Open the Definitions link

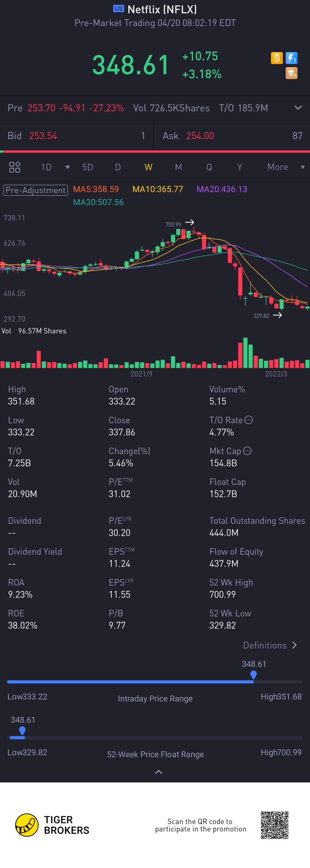point(270,645)
